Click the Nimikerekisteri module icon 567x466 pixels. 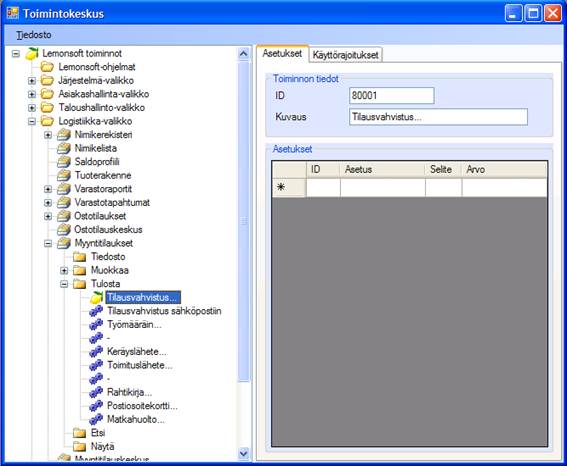point(64,134)
